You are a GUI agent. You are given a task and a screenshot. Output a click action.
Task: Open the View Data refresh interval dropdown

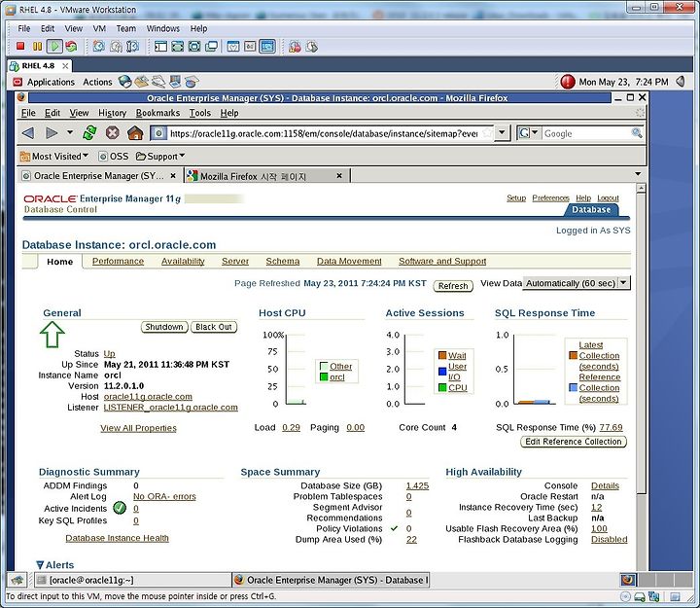(x=624, y=283)
